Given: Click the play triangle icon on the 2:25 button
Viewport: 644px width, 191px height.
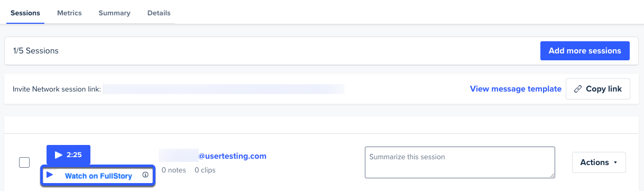Looking at the screenshot, I should (59, 155).
